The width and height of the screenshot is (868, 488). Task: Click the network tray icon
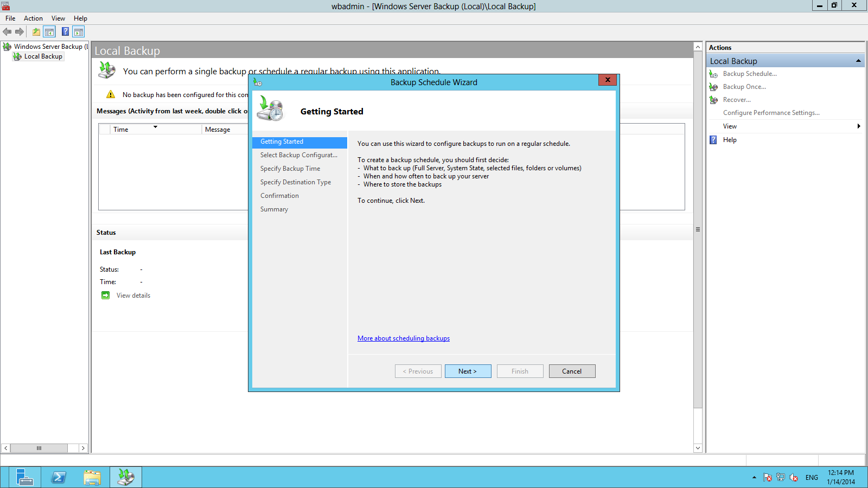780,478
